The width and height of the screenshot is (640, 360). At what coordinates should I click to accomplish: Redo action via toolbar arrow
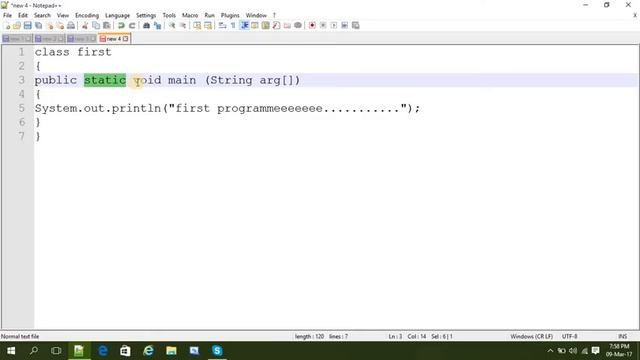[132, 26]
